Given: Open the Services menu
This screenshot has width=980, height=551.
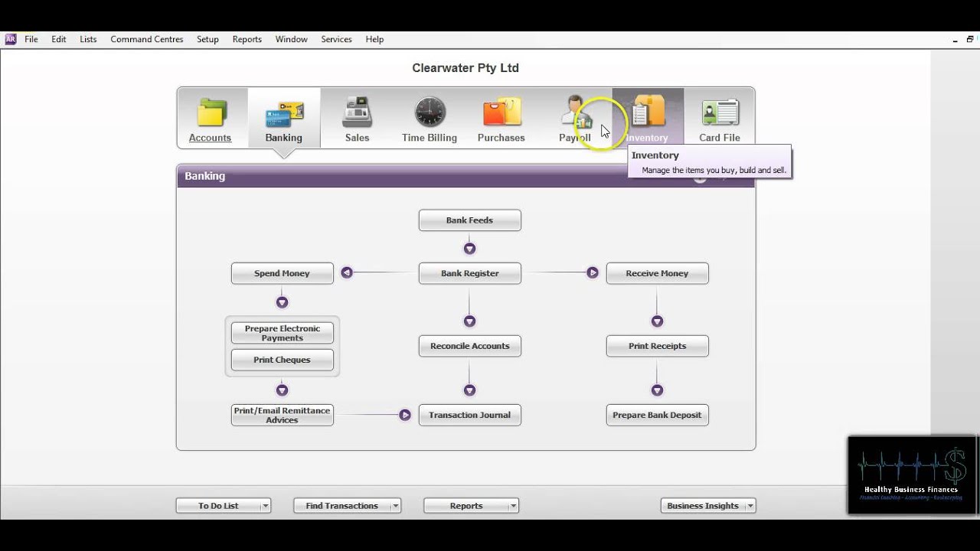Looking at the screenshot, I should (336, 39).
